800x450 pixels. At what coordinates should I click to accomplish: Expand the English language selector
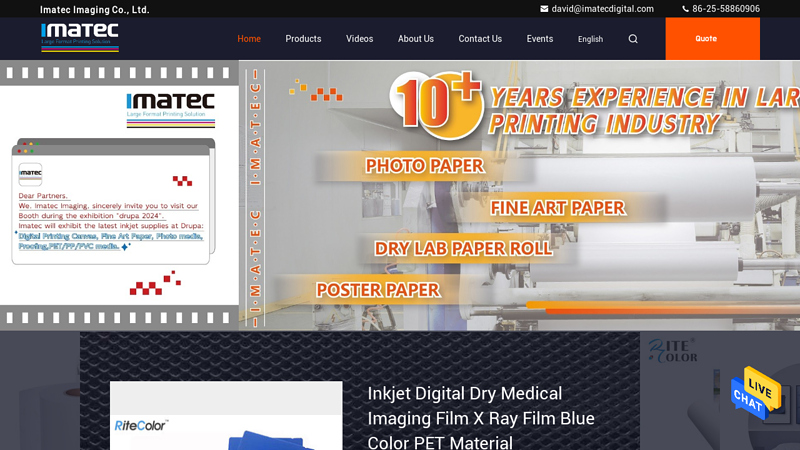(590, 39)
